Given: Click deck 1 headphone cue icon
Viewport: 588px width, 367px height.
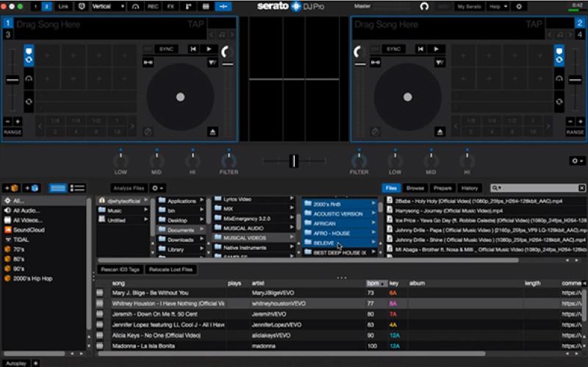Looking at the screenshot, I should coord(29,79).
